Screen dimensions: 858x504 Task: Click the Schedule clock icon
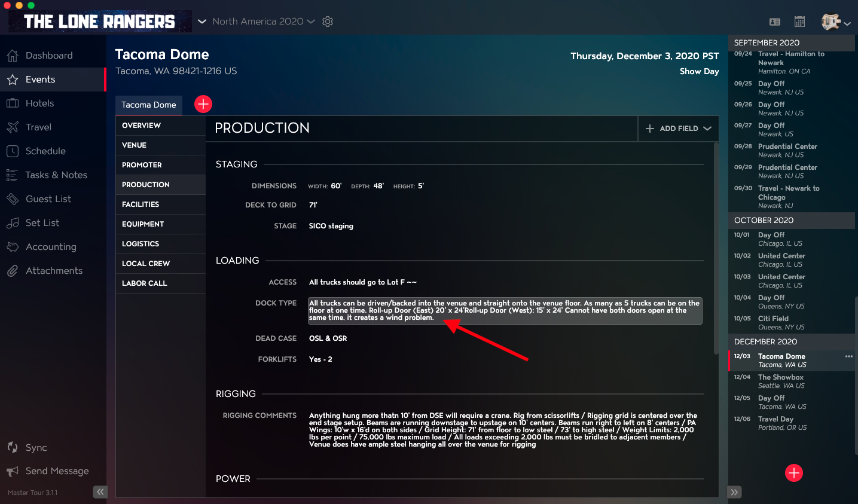pos(13,151)
